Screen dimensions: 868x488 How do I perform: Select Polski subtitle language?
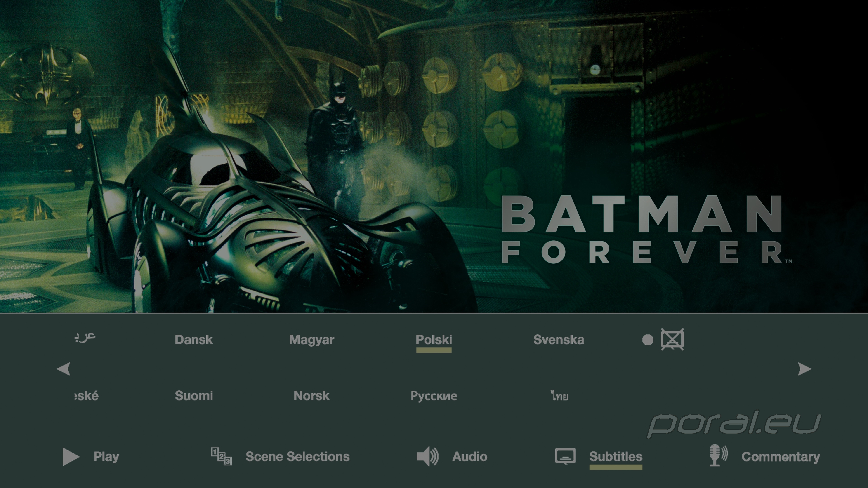click(434, 340)
